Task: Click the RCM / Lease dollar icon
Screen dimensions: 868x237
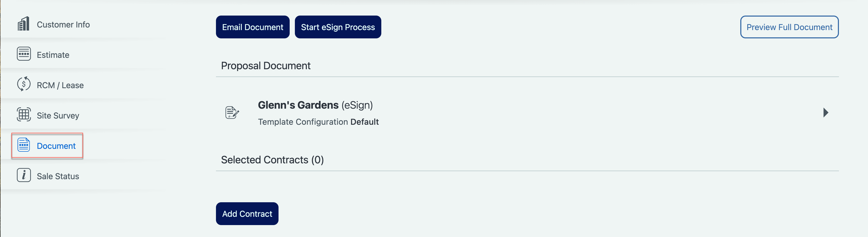Action: coord(24,84)
